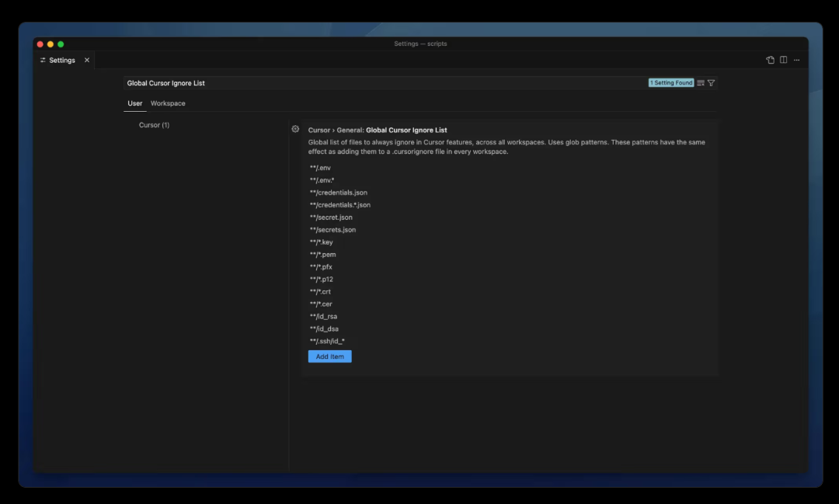Image resolution: width=839 pixels, height=504 pixels.
Task: Select the **/secrets.json entry
Action: [332, 229]
